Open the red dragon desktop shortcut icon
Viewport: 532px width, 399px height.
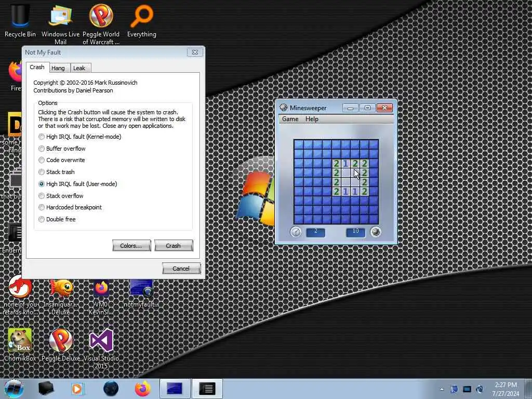click(x=20, y=295)
